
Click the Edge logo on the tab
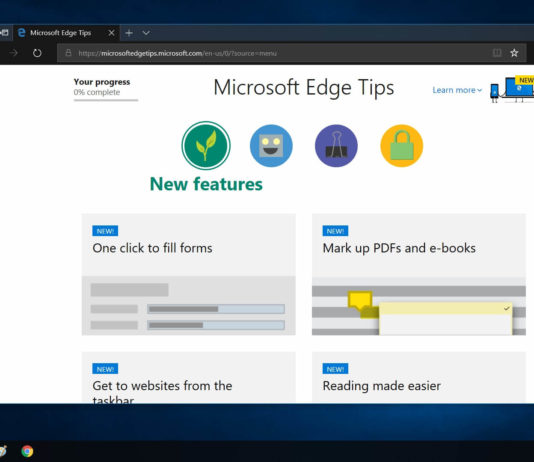point(21,33)
